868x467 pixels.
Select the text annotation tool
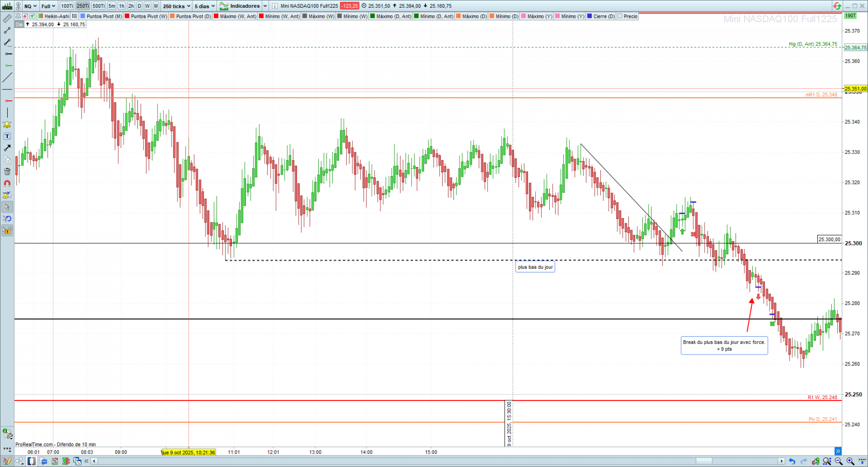pyautogui.click(x=7, y=137)
